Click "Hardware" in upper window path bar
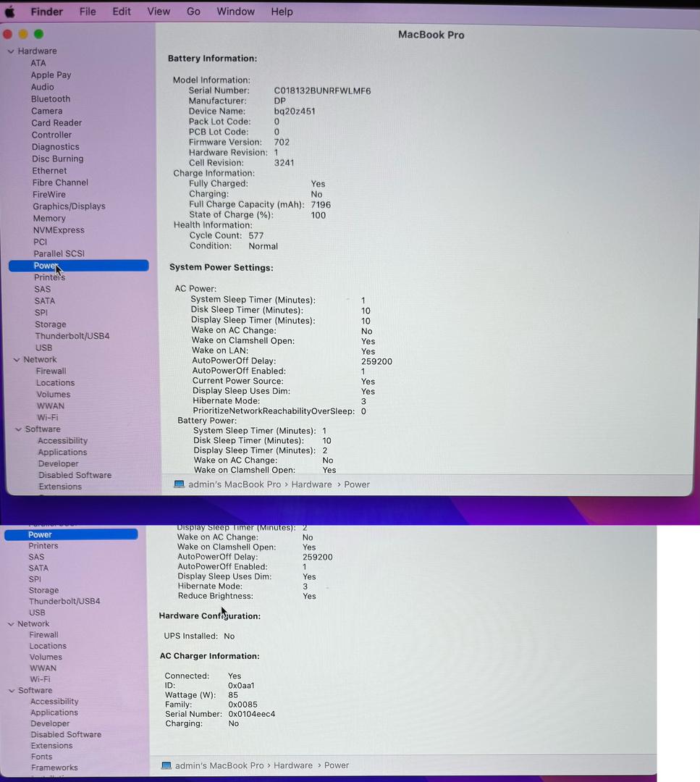 (311, 484)
